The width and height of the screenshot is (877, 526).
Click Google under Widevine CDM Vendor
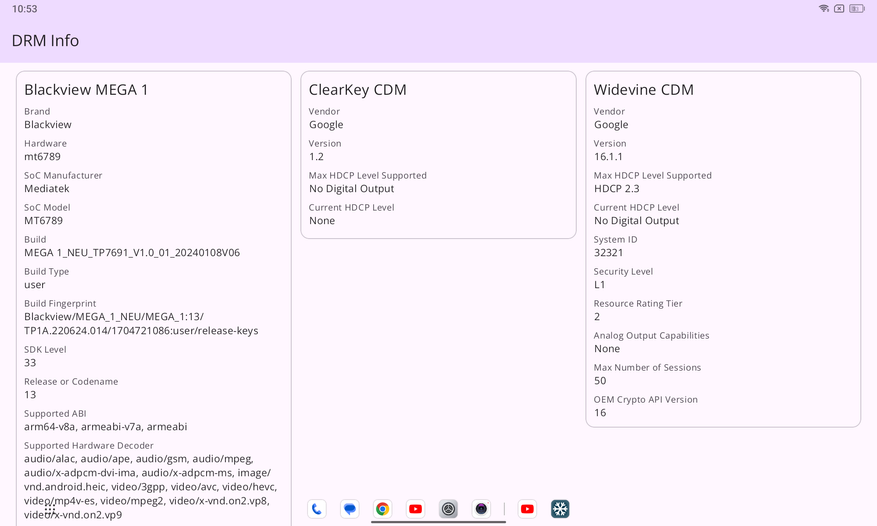[x=611, y=125]
